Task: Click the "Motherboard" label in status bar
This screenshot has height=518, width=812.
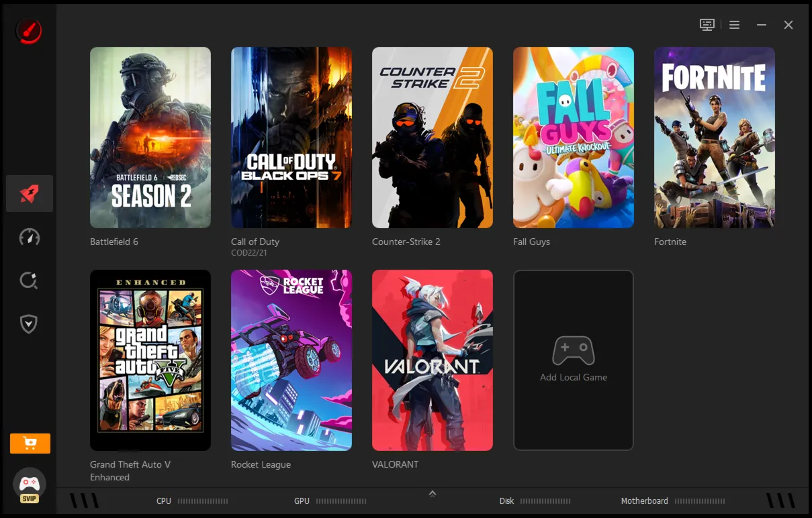Action: point(645,501)
